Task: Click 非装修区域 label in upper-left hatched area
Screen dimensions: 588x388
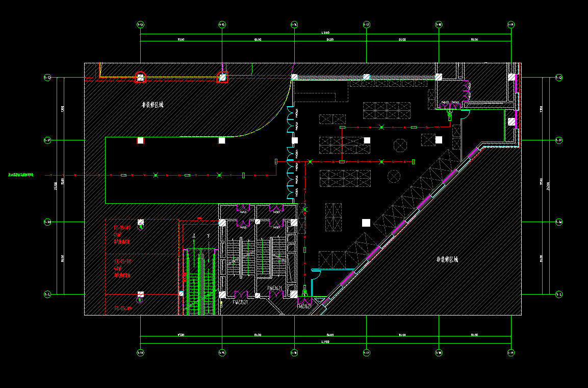Action: click(x=152, y=105)
